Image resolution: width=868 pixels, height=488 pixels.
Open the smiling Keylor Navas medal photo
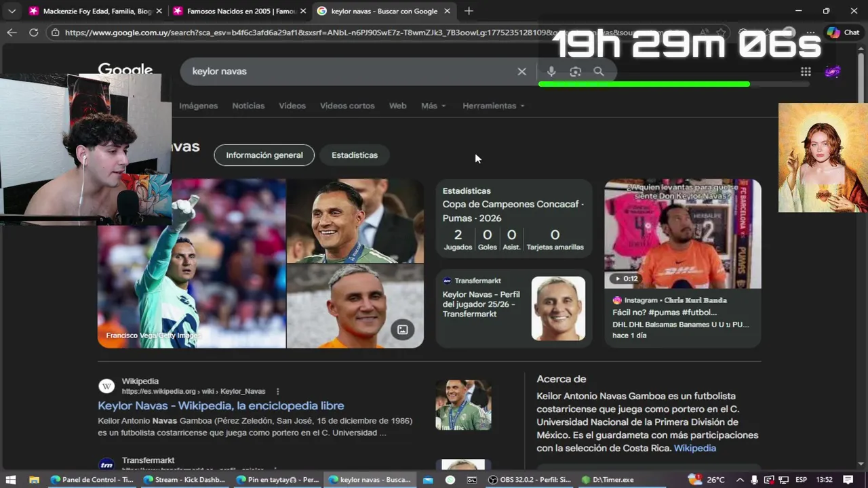(355, 221)
